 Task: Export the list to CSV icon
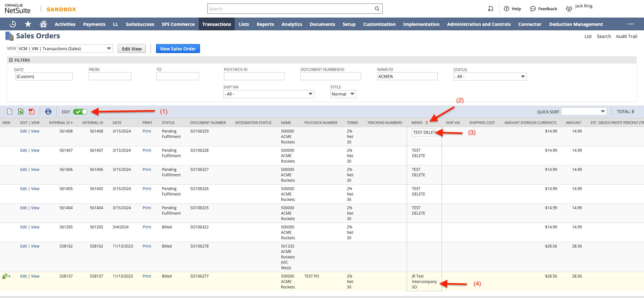tap(10, 111)
